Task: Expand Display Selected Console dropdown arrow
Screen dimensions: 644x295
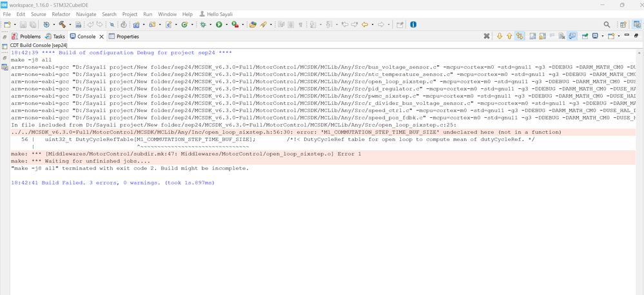Action: click(x=603, y=36)
